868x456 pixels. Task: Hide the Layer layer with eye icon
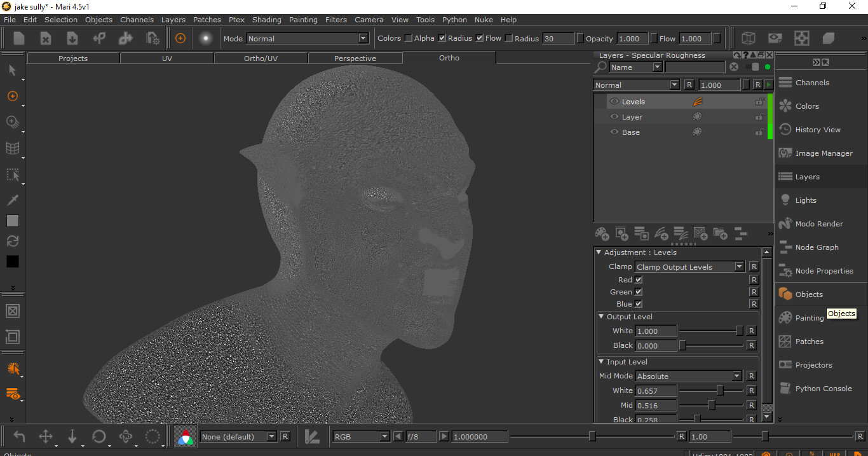(x=614, y=117)
